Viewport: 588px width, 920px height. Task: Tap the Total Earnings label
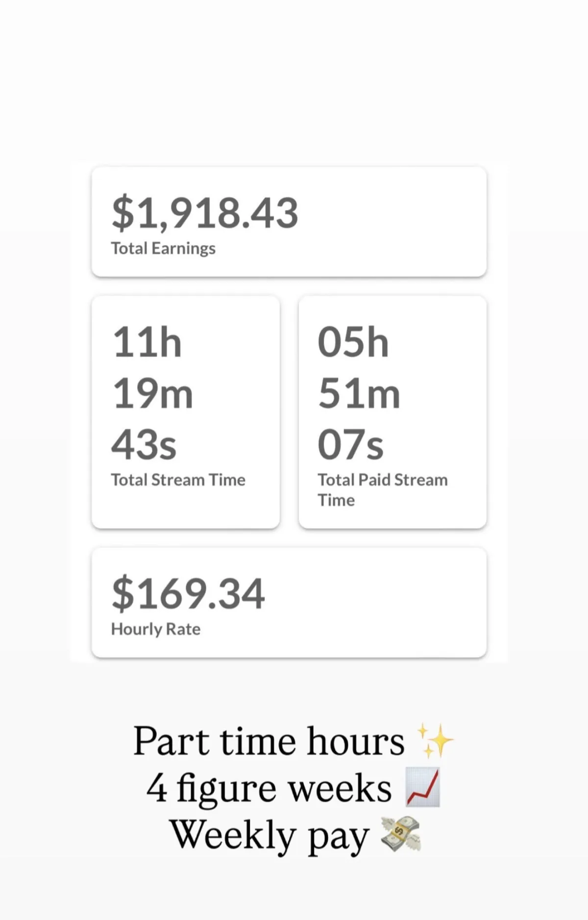pos(163,249)
